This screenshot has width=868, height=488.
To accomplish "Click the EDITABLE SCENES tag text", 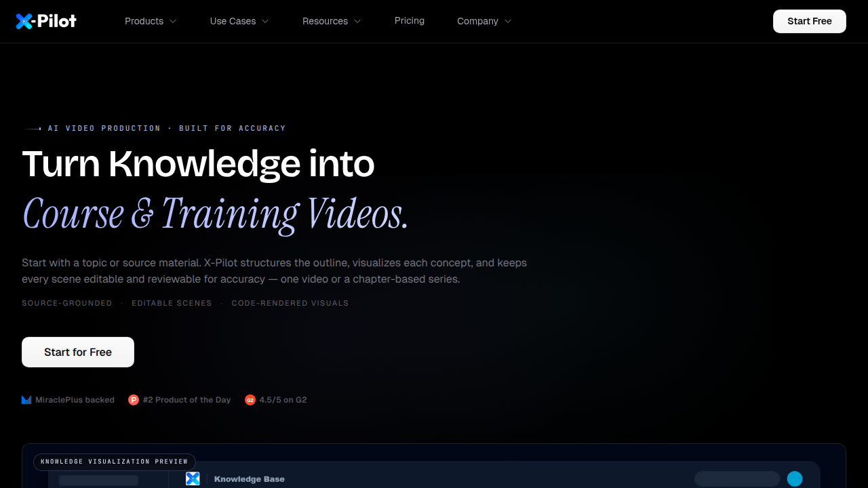I will (172, 303).
